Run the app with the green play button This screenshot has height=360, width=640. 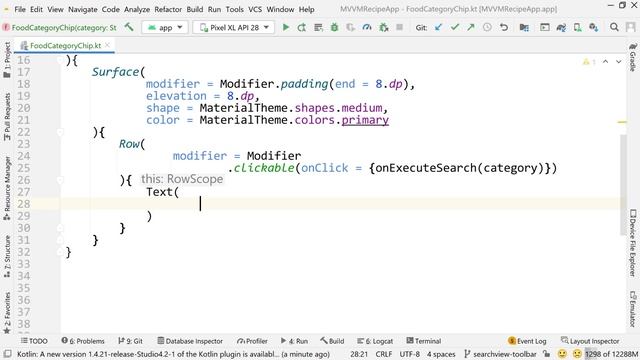[x=286, y=27]
